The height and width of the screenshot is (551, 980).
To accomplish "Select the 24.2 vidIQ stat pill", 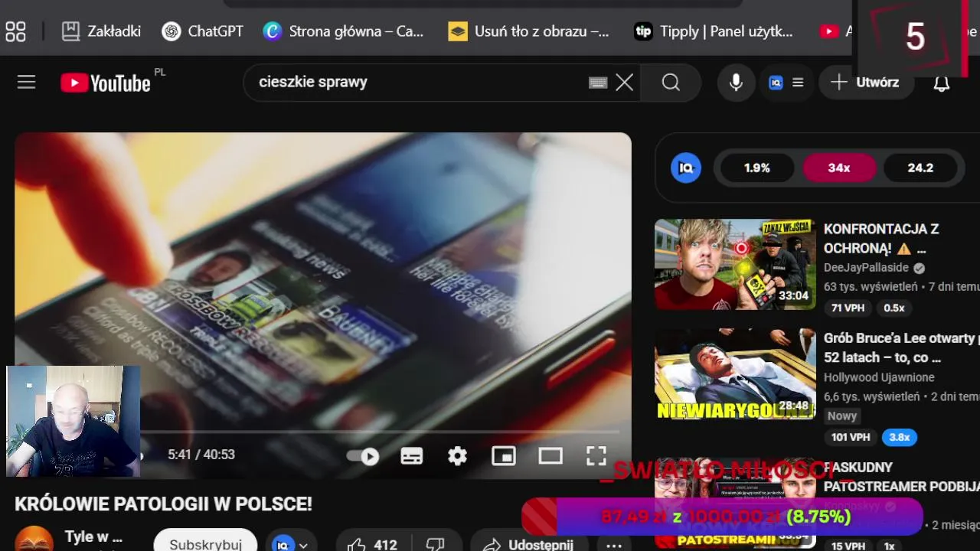I will click(x=920, y=168).
